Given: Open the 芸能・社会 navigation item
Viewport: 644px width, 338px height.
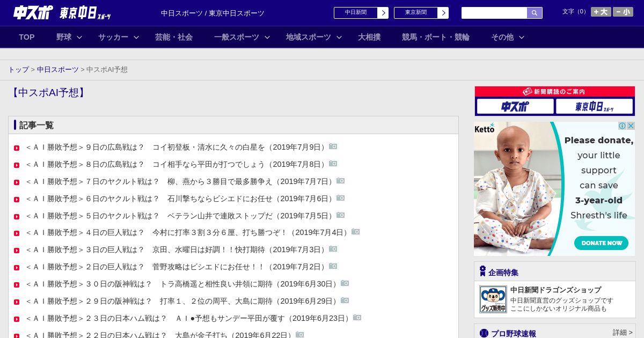Looking at the screenshot, I should 174,37.
